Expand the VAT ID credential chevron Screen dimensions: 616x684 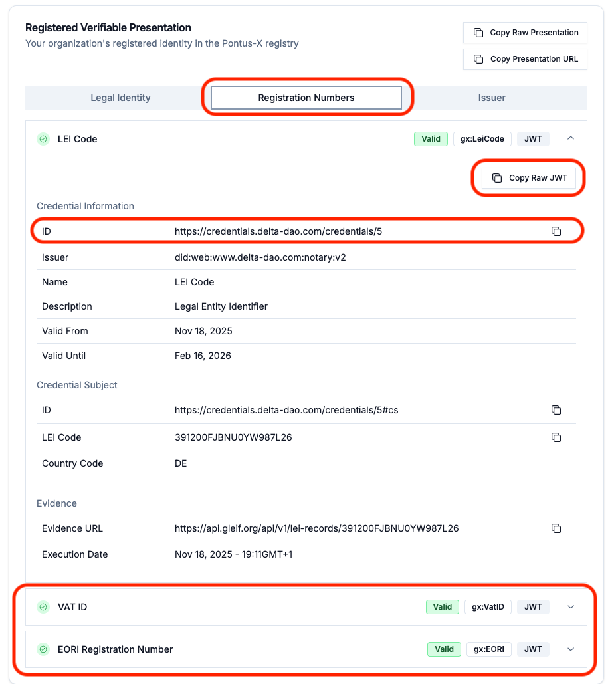571,607
